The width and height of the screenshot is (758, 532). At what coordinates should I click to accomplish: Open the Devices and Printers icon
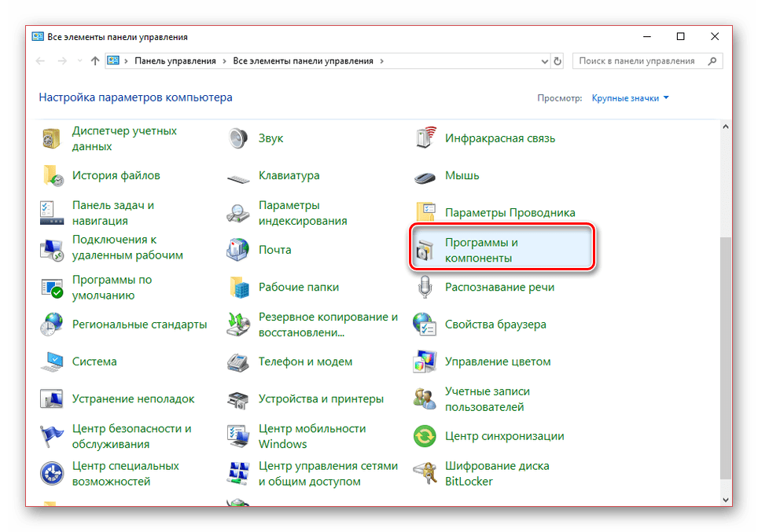click(x=237, y=400)
